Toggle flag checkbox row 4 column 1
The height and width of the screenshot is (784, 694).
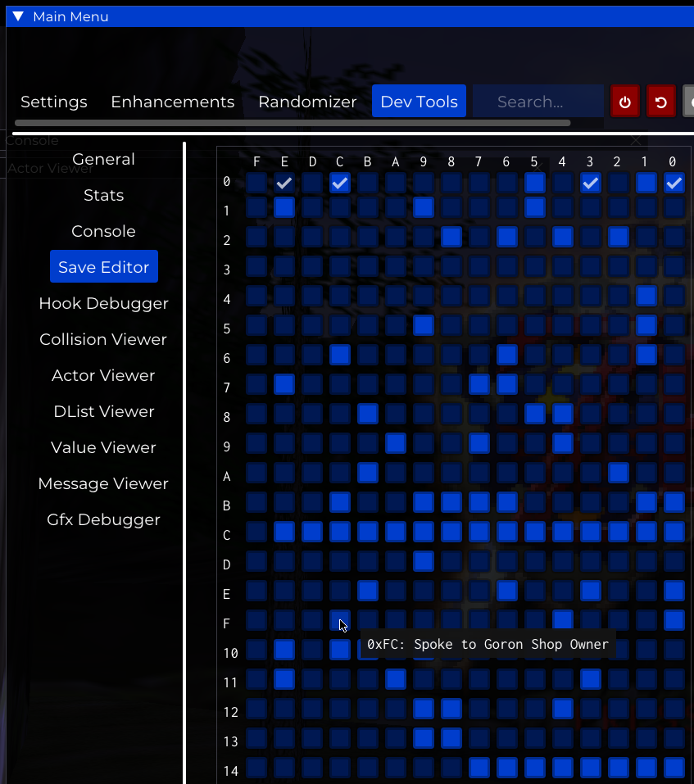coord(646,296)
